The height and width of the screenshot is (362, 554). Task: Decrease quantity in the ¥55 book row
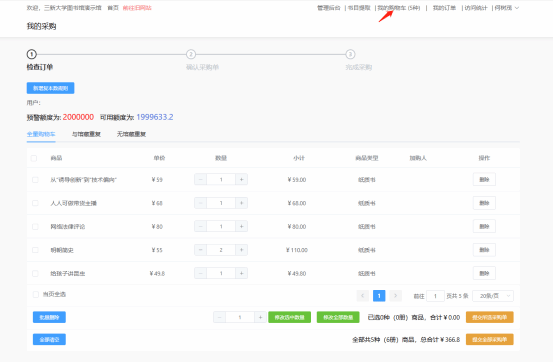click(200, 250)
